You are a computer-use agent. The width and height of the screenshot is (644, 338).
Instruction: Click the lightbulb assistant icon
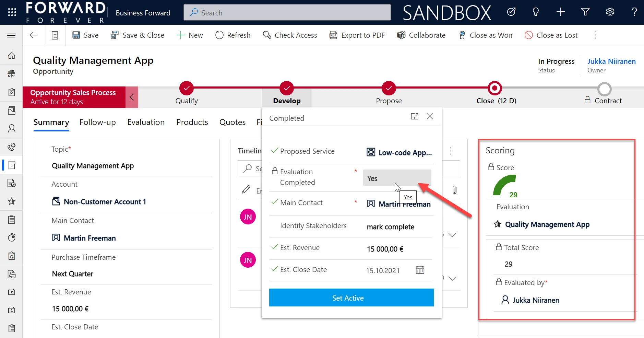536,12
